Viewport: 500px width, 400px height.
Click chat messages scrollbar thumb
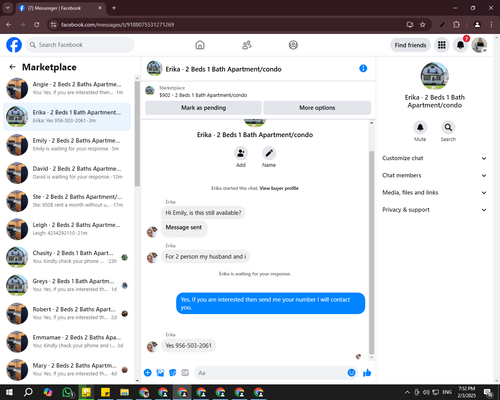tap(371, 252)
